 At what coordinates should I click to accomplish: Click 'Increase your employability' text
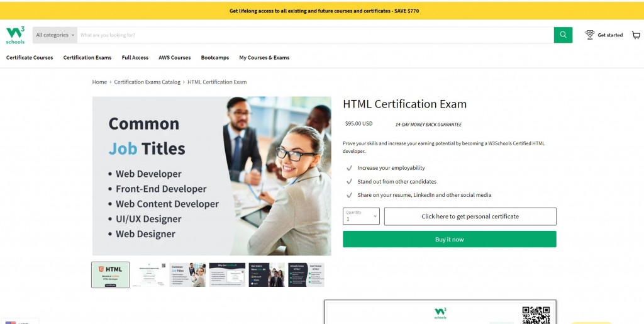pos(391,168)
